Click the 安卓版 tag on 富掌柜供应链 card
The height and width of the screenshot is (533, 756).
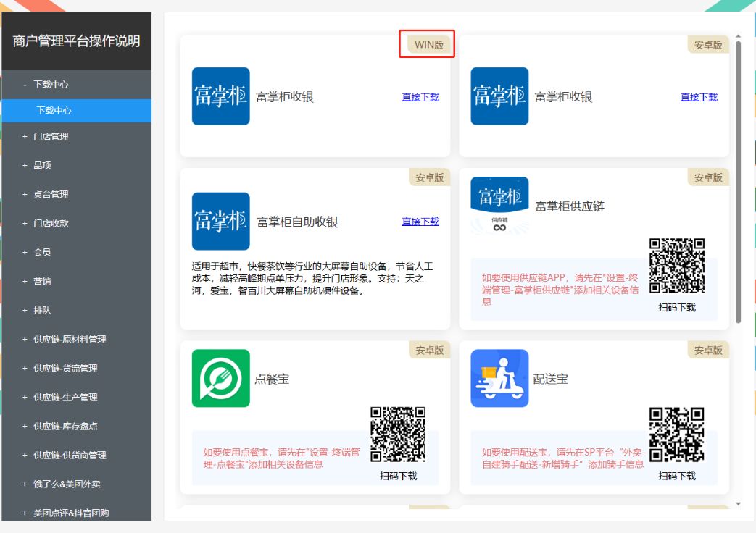click(x=707, y=177)
